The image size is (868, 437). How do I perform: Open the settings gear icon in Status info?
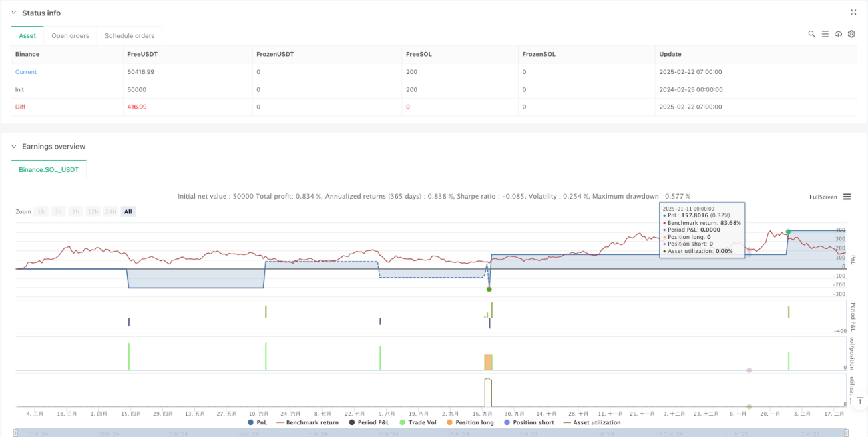tap(851, 34)
